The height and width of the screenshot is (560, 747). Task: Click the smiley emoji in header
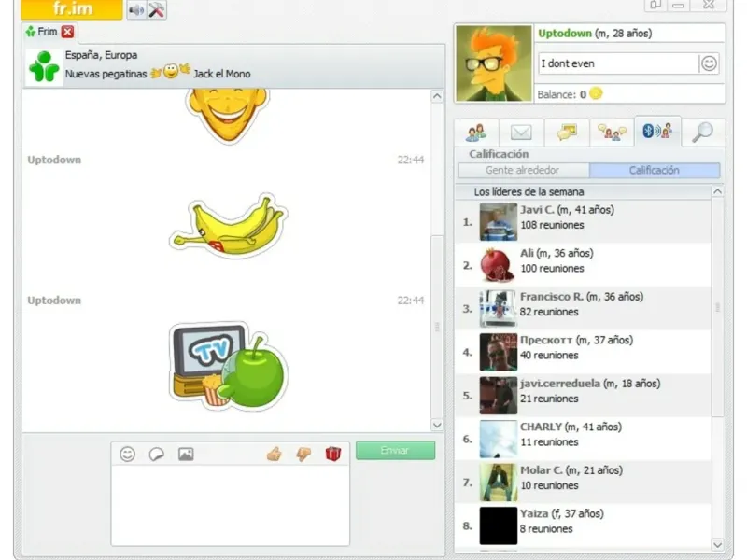pos(171,72)
